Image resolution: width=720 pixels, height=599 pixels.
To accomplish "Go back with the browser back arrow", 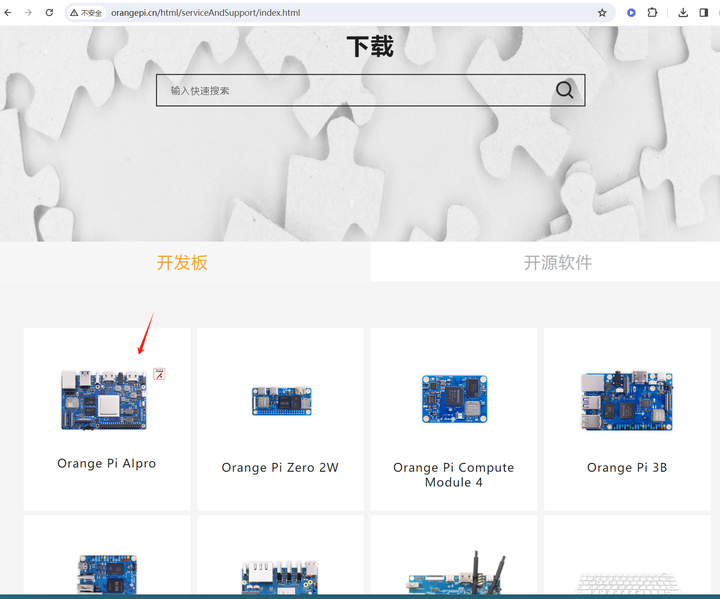I will pos(8,12).
